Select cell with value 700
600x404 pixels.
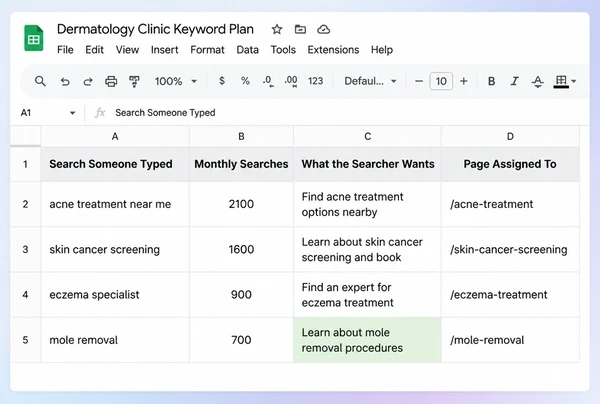241,340
